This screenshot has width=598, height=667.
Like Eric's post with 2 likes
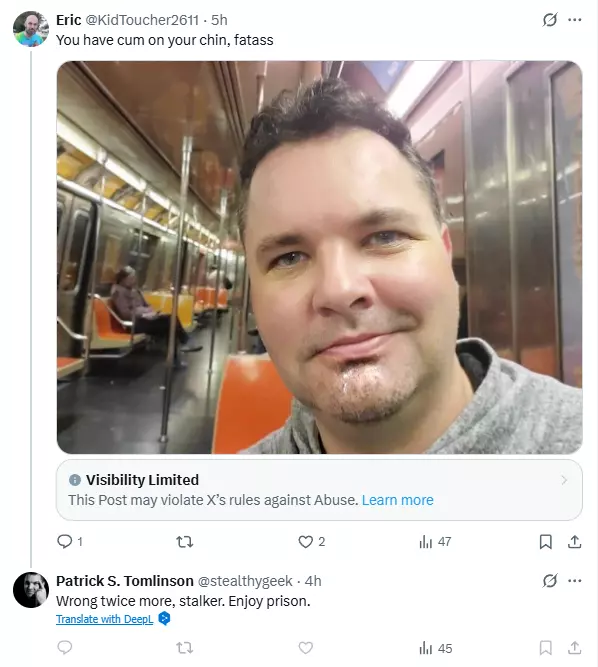pos(305,542)
